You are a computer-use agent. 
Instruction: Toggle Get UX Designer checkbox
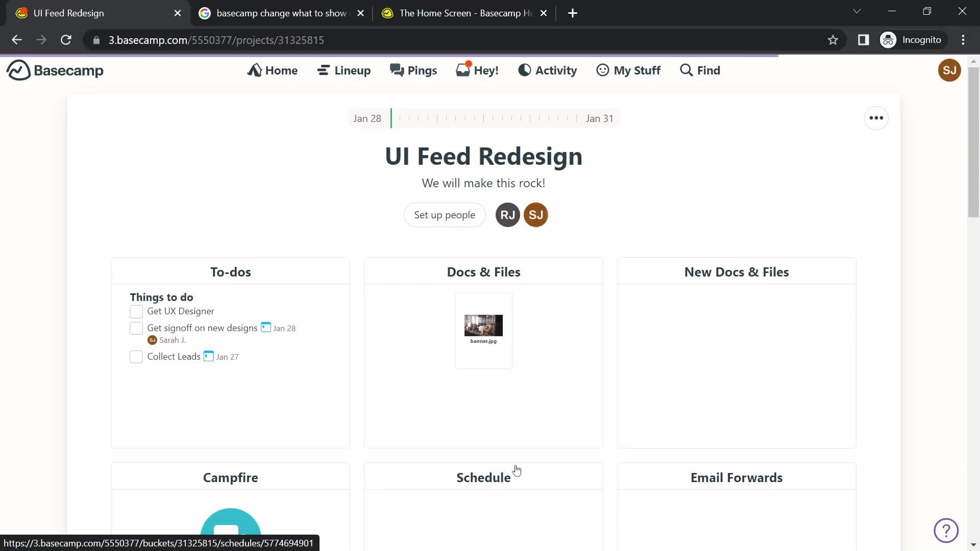(135, 311)
